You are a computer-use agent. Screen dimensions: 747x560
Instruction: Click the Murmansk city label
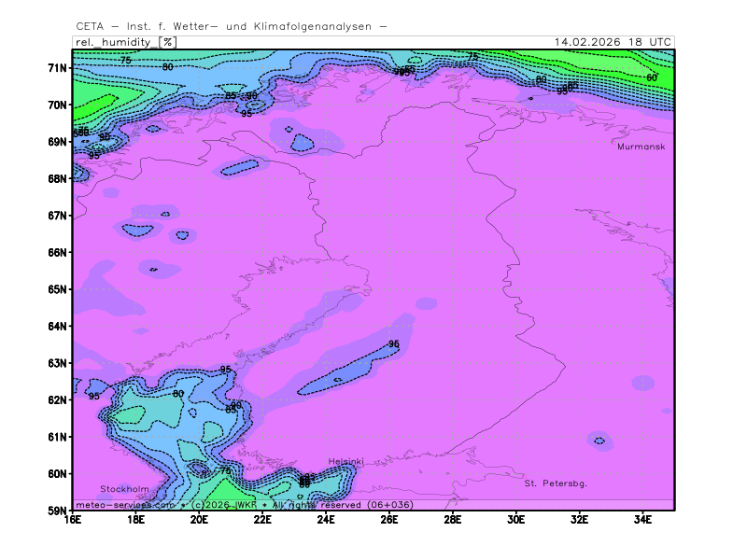[641, 147]
